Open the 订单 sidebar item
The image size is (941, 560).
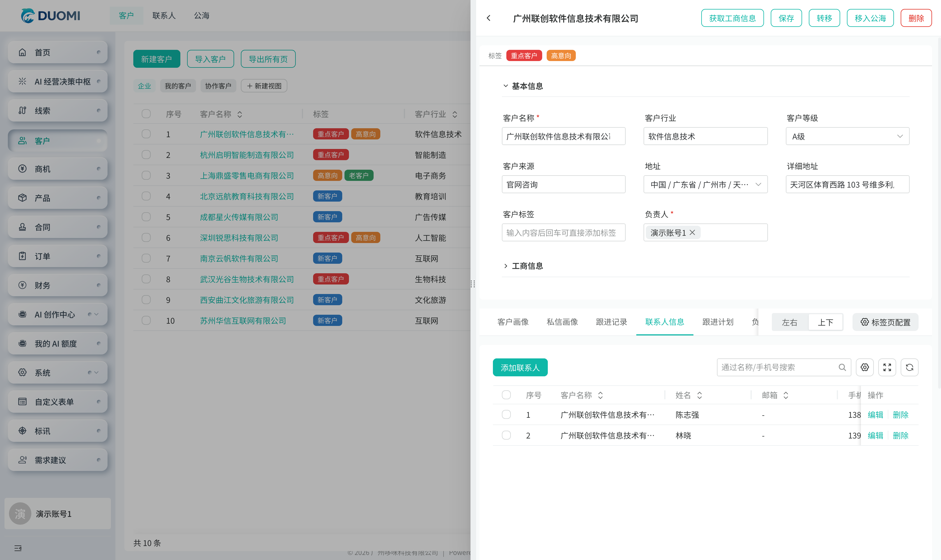coord(58,256)
